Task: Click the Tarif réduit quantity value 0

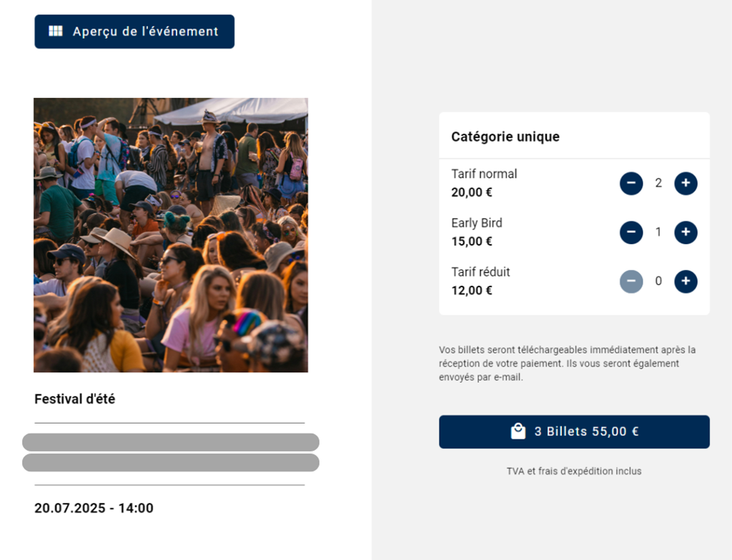Action: [658, 281]
